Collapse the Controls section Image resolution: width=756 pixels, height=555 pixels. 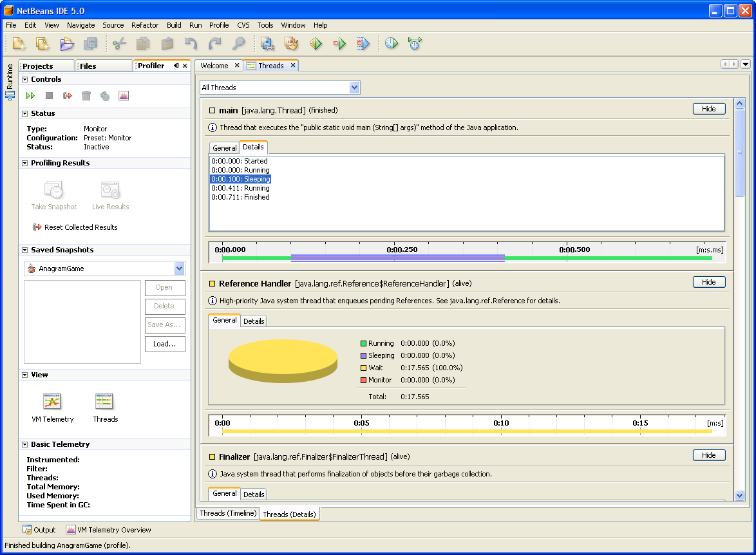pyautogui.click(x=24, y=79)
